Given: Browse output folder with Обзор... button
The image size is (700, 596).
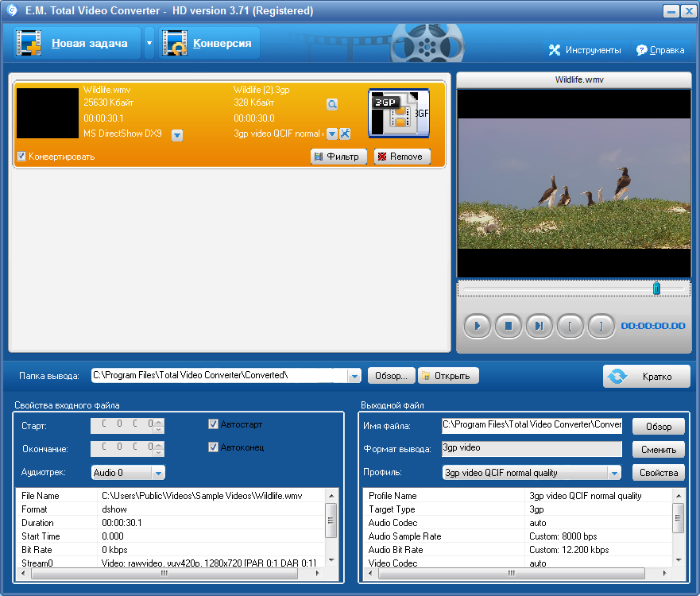Looking at the screenshot, I should click(392, 376).
